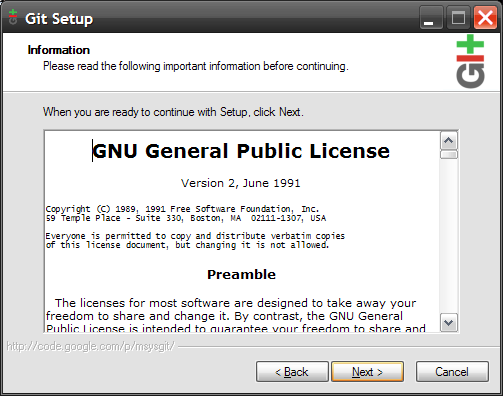
Task: Close the Git Setup window
Action: coord(485,17)
